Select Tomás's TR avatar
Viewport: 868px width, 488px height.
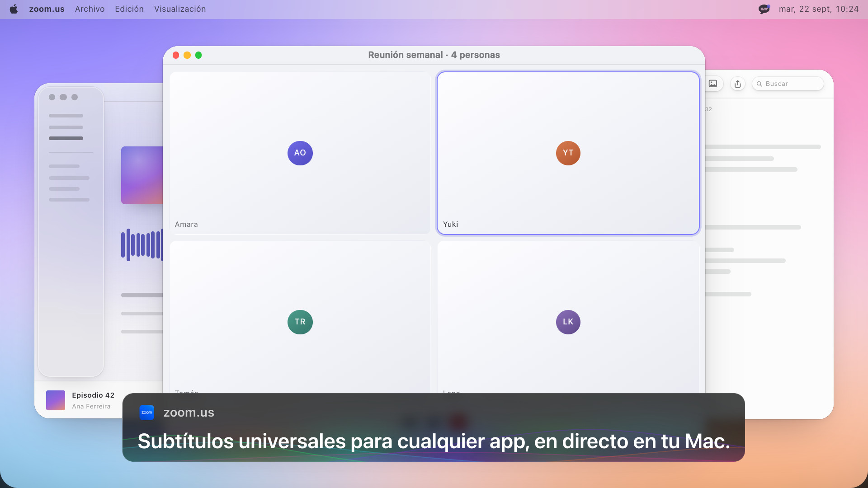300,322
